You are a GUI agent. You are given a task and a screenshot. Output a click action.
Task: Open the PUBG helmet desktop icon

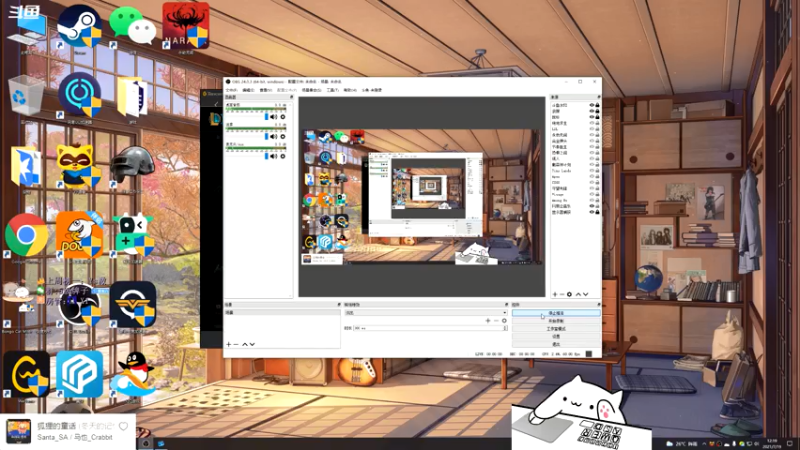[133, 166]
